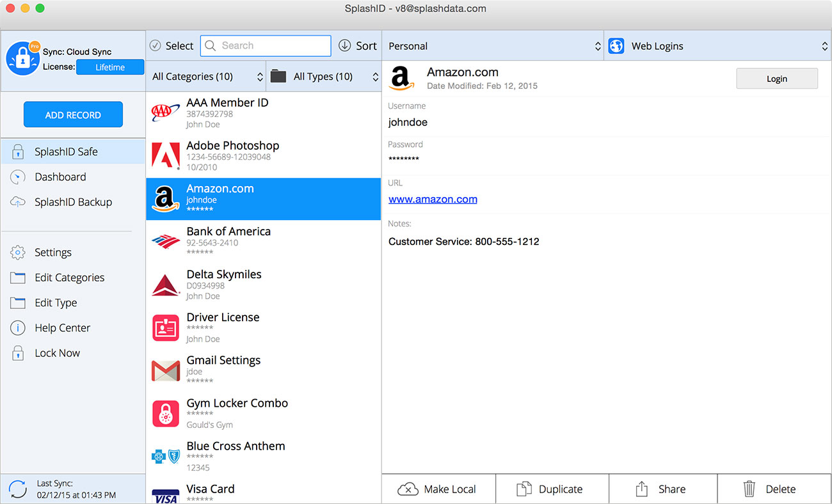Open the www.amazon.com link
Screen dimensions: 832x504
[433, 199]
